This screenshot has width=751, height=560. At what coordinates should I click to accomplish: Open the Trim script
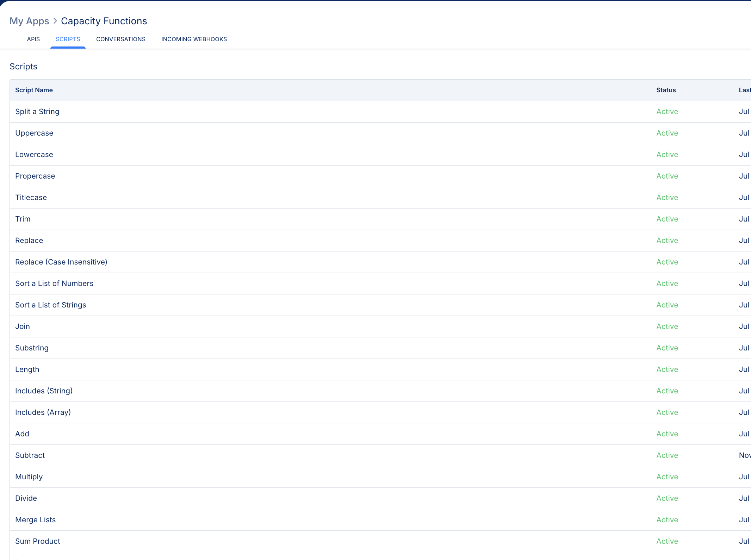(23, 219)
